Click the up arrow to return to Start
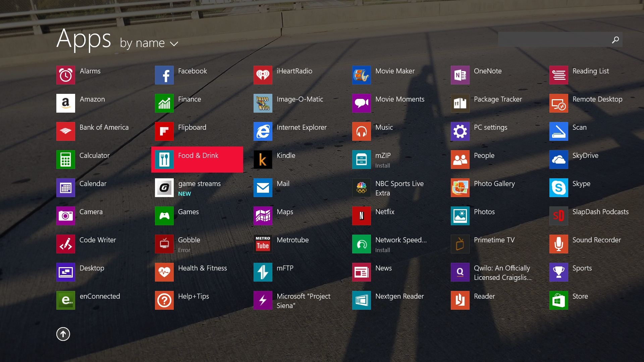Image resolution: width=644 pixels, height=362 pixels. 63,334
